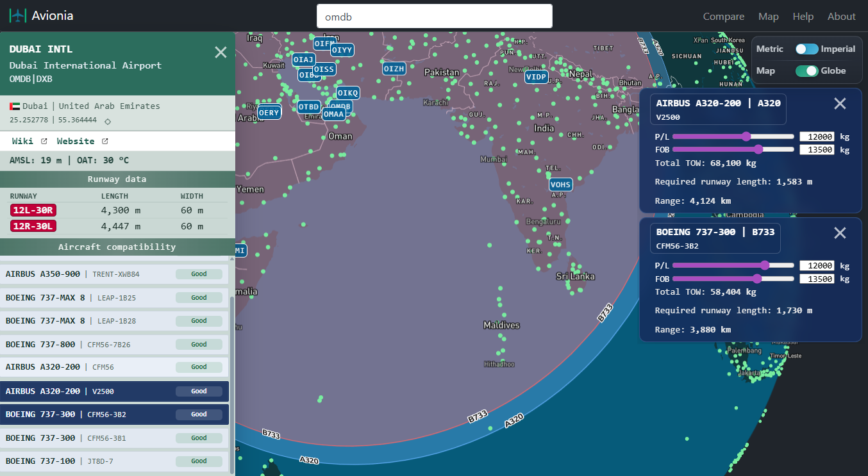Click the Airbus A320-200 card title
This screenshot has width=868, height=476.
718,103
